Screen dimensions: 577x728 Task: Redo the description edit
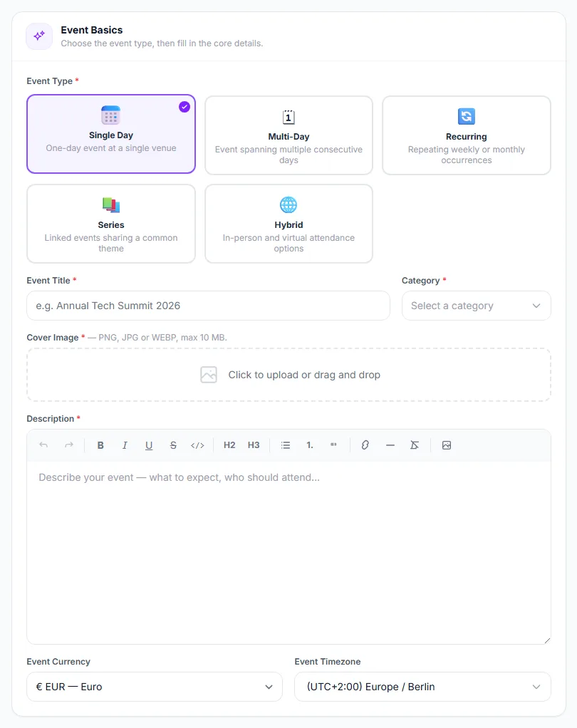click(x=68, y=445)
